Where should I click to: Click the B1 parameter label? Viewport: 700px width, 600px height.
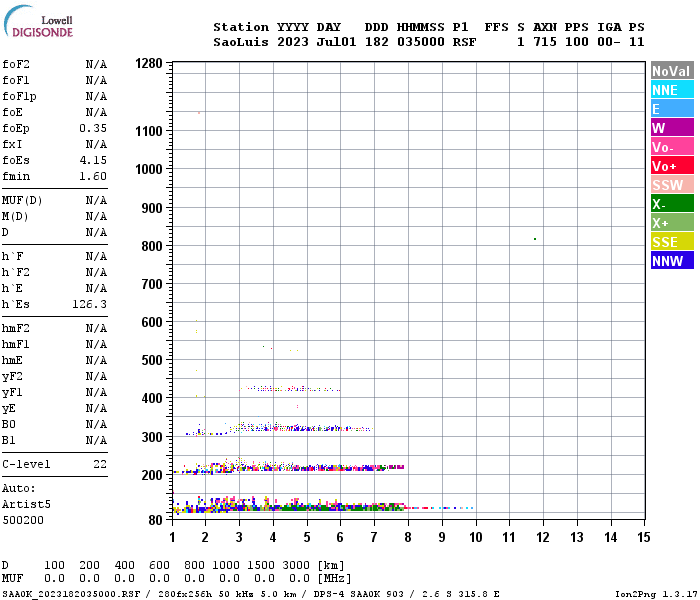click(8, 440)
